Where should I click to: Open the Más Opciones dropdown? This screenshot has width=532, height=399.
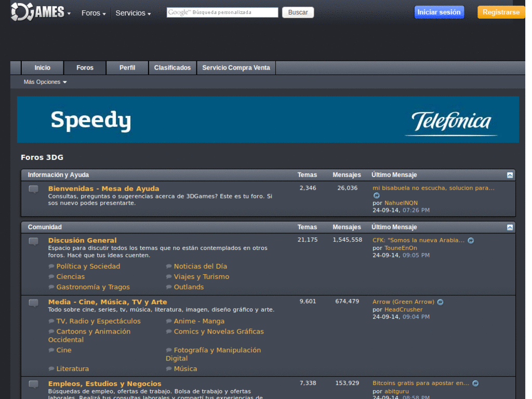point(45,82)
